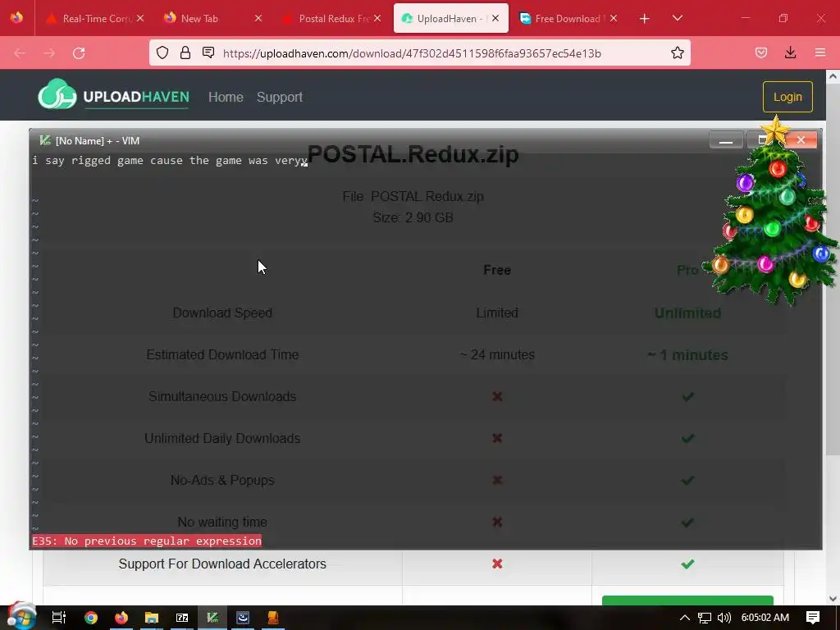Click the Login button
Screen dimensions: 840x630
[787, 97]
